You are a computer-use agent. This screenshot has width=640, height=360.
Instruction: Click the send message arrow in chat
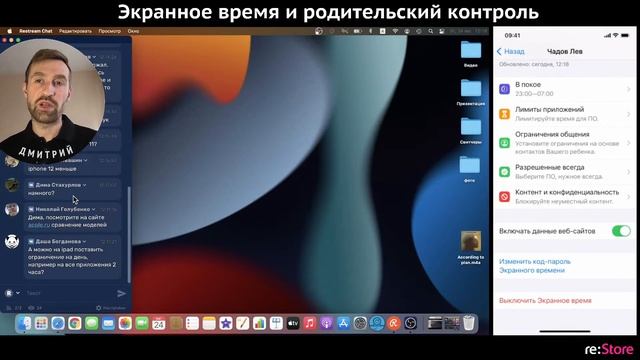click(x=121, y=293)
